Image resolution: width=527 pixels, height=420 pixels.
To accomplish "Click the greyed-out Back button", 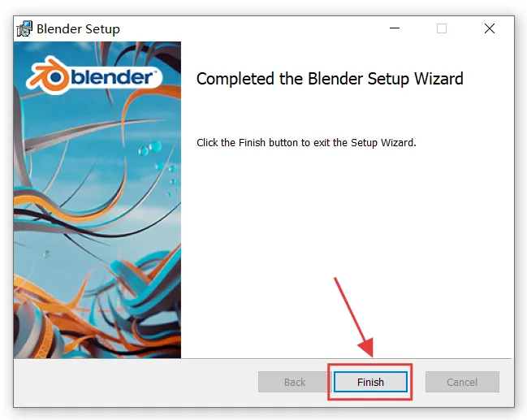I will (295, 382).
